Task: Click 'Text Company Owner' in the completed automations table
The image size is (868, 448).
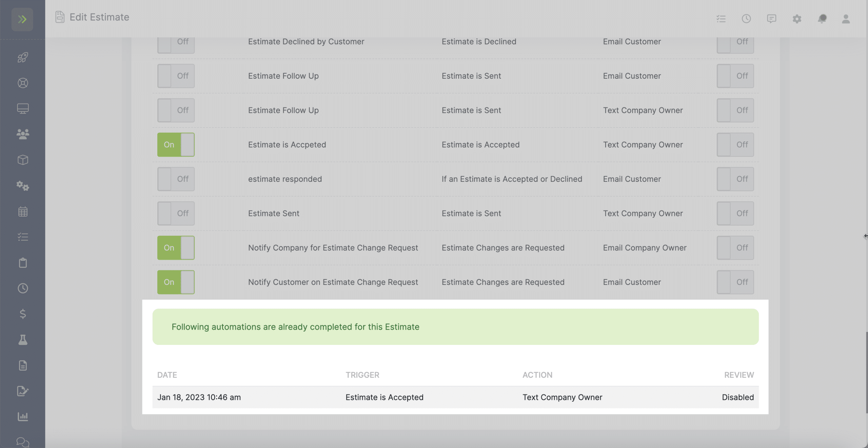Action: pos(562,397)
